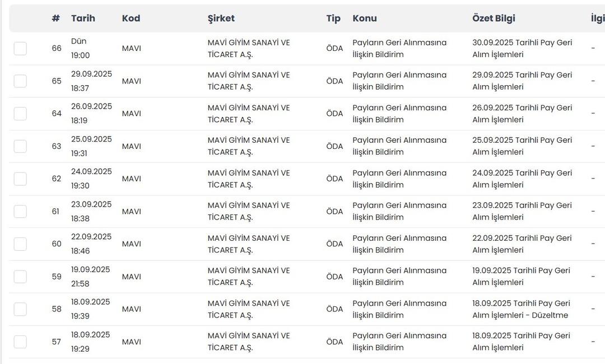
Task: Enable the checkbox for row 62
Action: pos(20,179)
